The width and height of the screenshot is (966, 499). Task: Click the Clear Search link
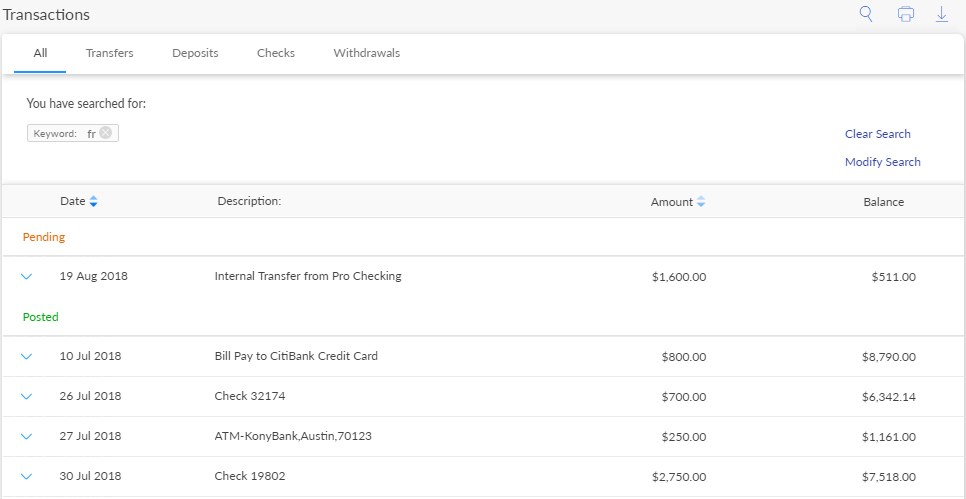tap(877, 134)
